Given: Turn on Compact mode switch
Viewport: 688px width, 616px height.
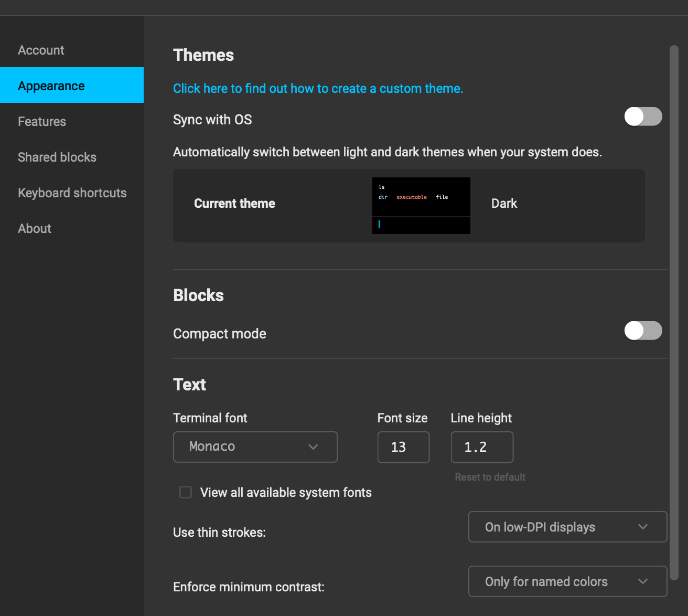Looking at the screenshot, I should click(643, 331).
